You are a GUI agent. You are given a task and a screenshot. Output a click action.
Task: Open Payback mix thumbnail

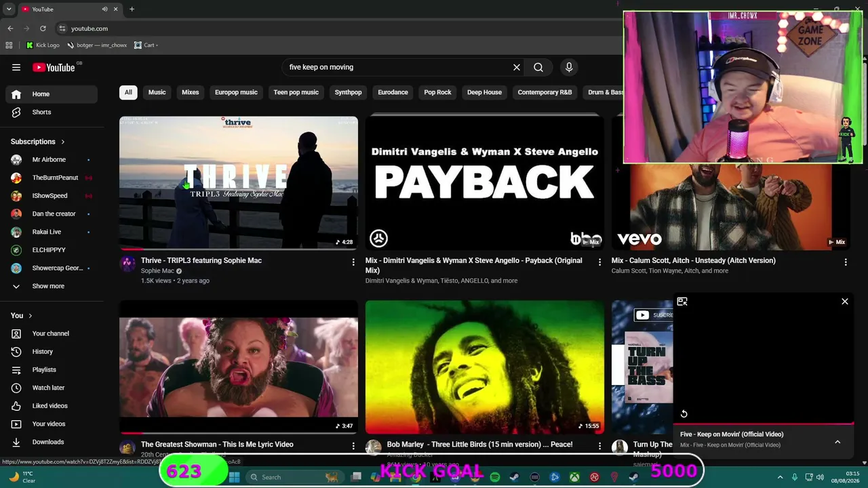tap(484, 183)
